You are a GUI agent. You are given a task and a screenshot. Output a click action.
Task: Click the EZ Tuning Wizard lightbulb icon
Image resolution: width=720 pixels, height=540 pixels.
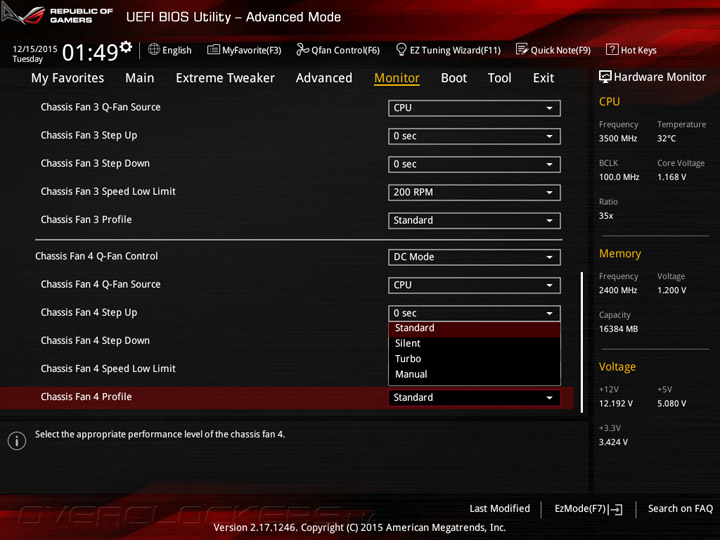point(401,49)
